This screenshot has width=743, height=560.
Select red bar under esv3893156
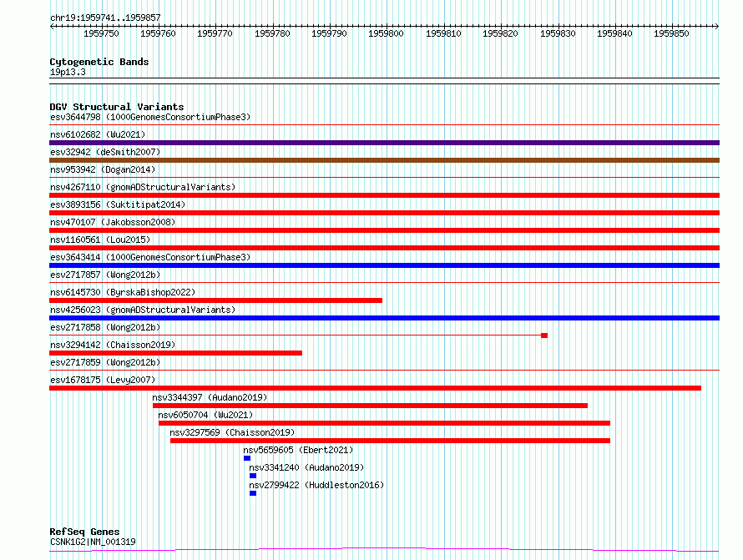tap(384, 213)
